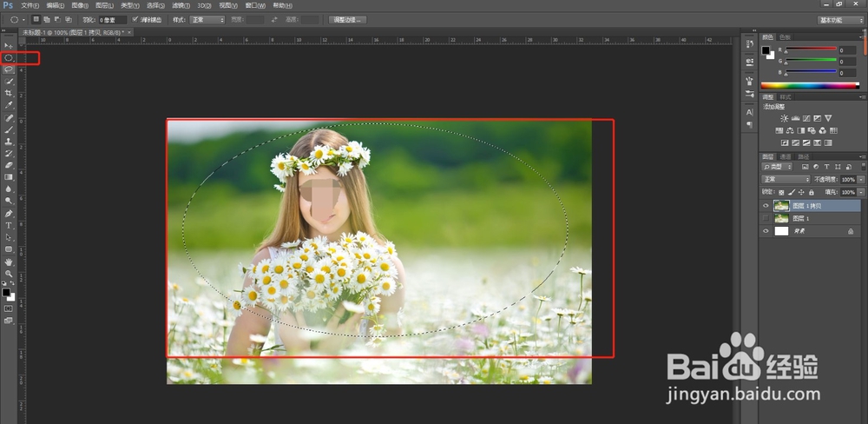This screenshot has height=424, width=868.
Task: Select the Move tool
Action: point(9,45)
